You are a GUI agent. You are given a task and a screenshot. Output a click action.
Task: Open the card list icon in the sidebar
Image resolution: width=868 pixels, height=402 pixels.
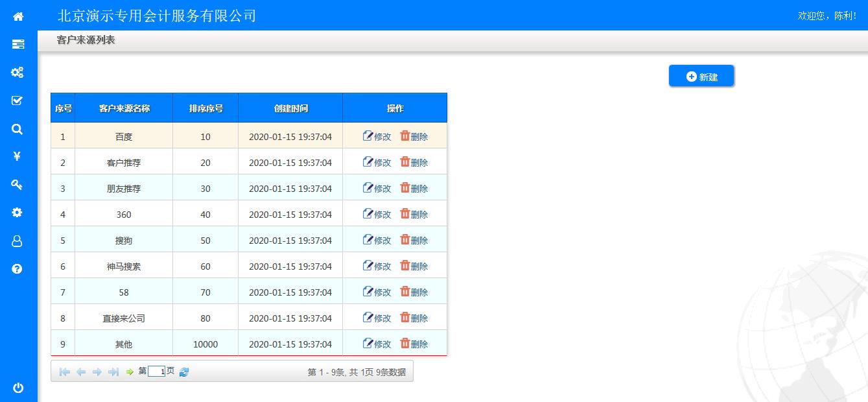(x=18, y=44)
